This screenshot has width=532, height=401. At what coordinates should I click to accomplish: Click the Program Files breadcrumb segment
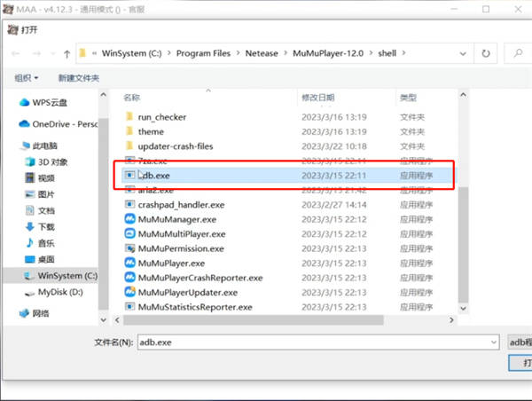coord(203,53)
